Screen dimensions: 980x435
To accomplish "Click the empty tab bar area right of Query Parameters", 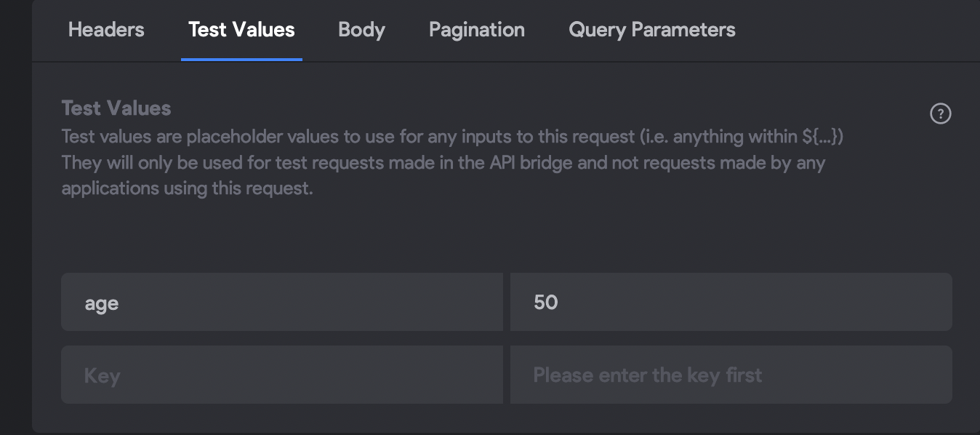I will click(x=858, y=30).
